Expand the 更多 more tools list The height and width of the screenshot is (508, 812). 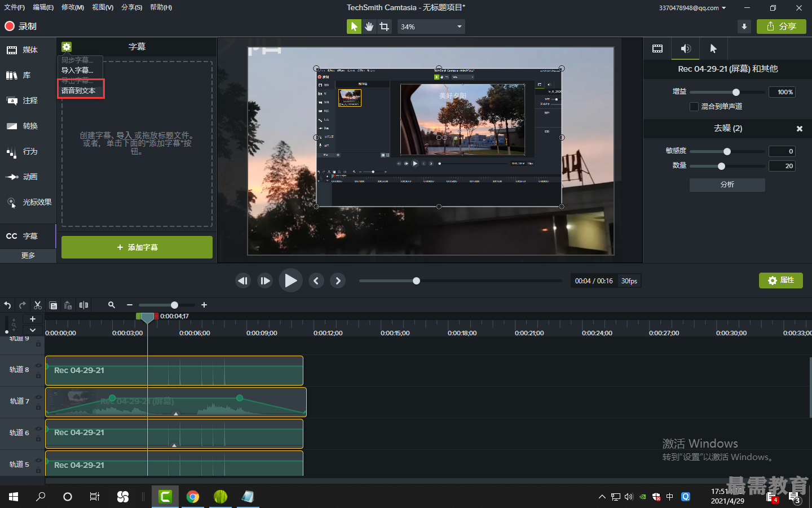click(28, 256)
